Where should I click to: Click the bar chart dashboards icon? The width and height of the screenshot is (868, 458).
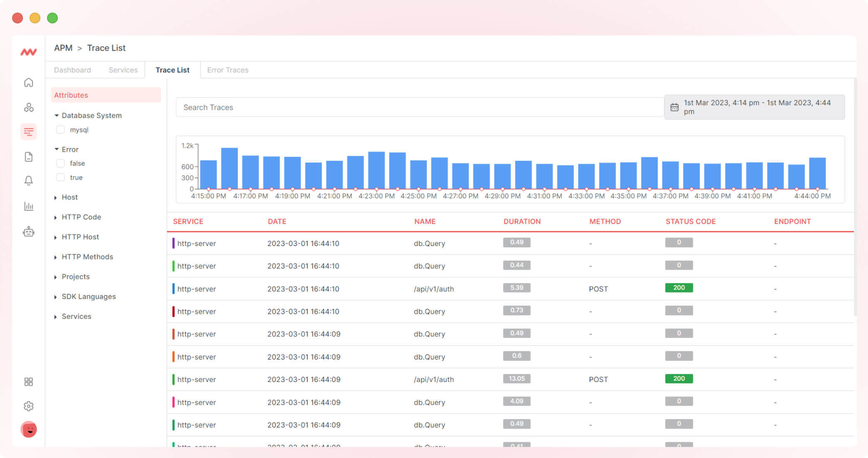tap(29, 206)
